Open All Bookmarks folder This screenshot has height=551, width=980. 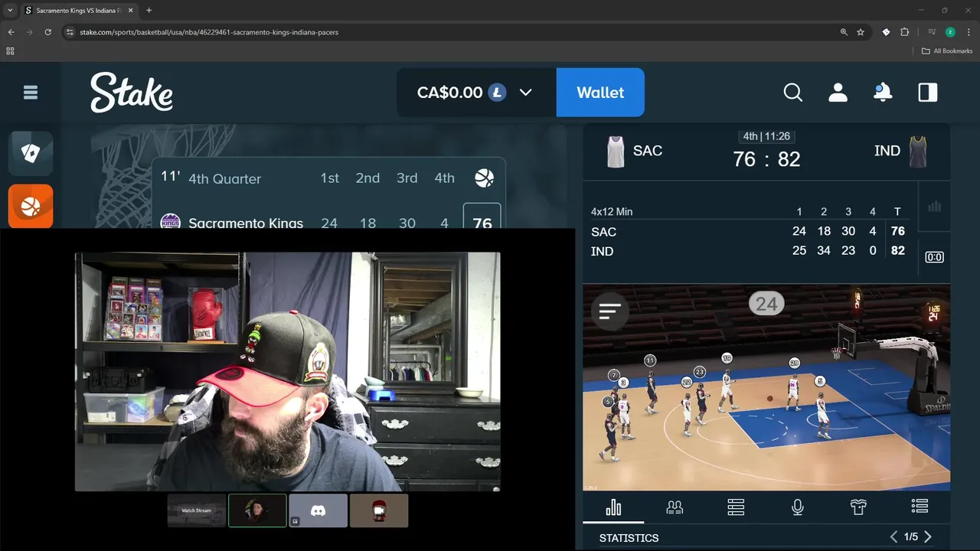[x=947, y=51]
